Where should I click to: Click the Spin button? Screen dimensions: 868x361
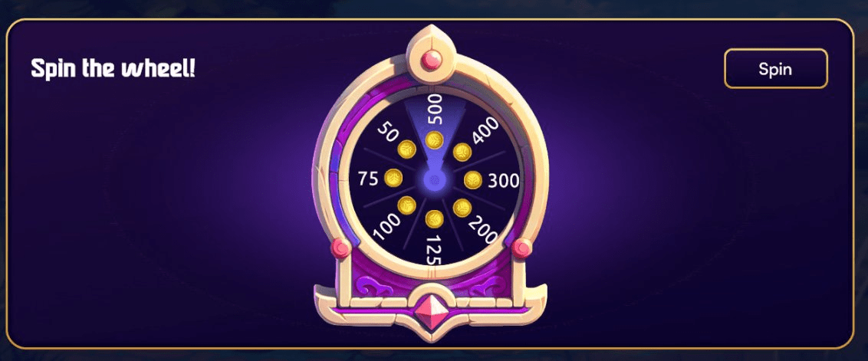[x=775, y=69]
